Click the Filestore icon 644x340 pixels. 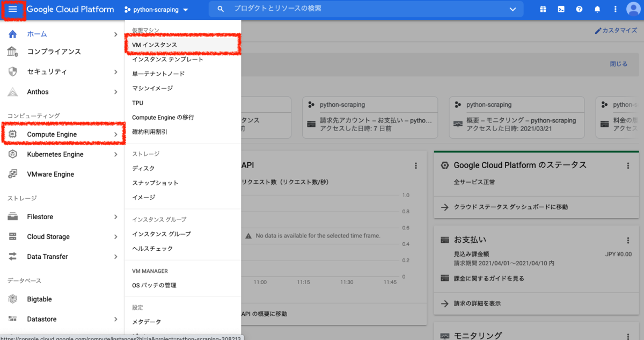[x=13, y=216]
